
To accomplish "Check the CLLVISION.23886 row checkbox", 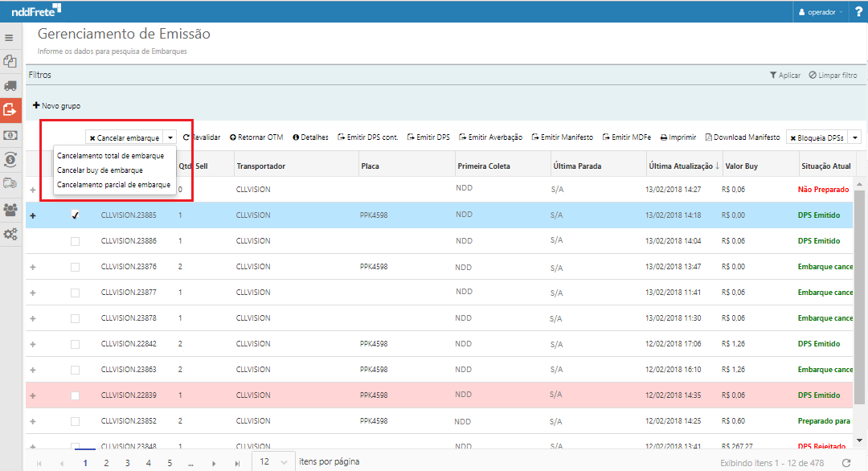I will pyautogui.click(x=75, y=241).
